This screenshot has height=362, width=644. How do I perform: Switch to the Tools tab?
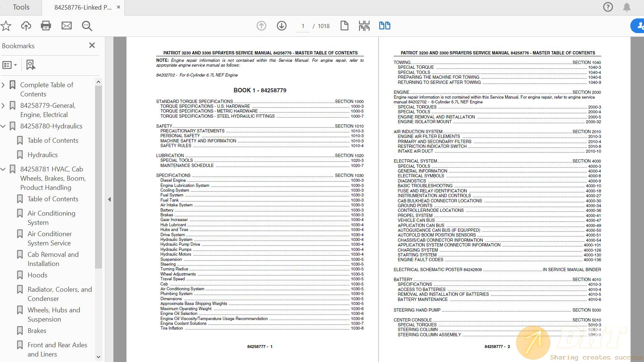point(21,7)
